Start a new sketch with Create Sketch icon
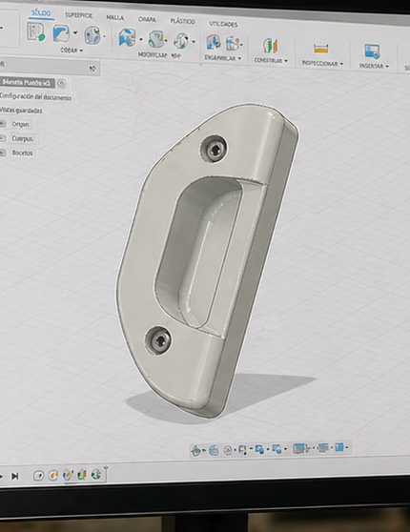Viewport: 410px width, 532px height. [x=36, y=32]
